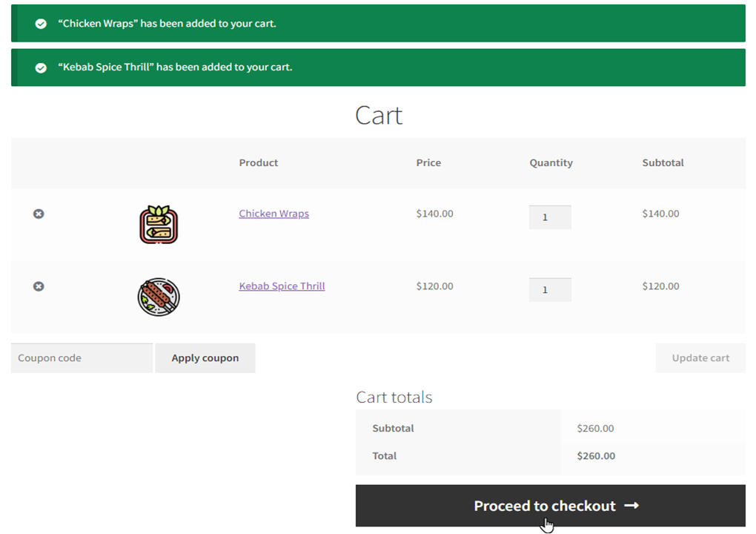Click the Cart page heading
Image resolution: width=756 pixels, height=534 pixels.
coord(379,116)
